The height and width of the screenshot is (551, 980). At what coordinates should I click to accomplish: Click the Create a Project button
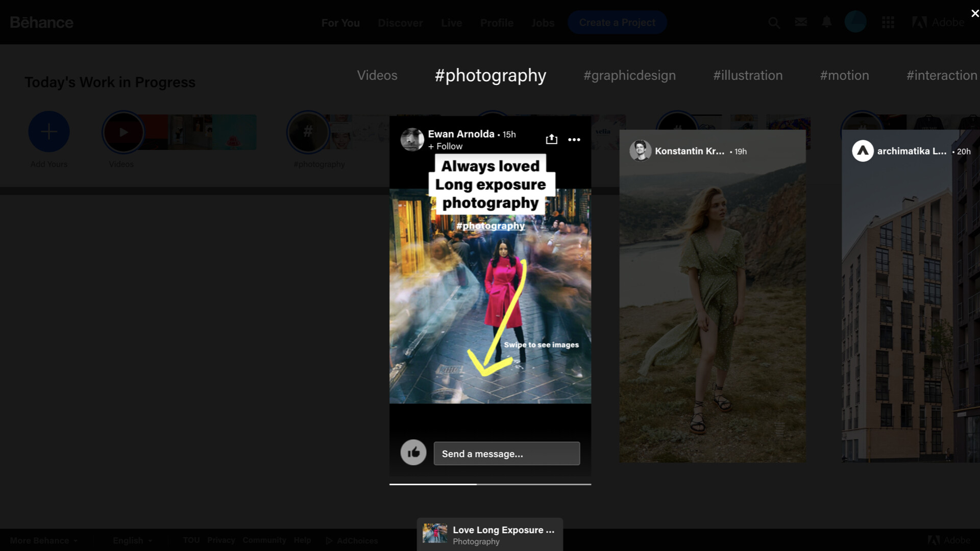tap(617, 22)
